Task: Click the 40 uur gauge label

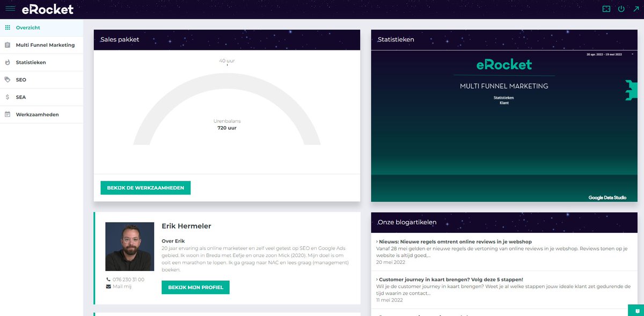Action: [x=226, y=61]
